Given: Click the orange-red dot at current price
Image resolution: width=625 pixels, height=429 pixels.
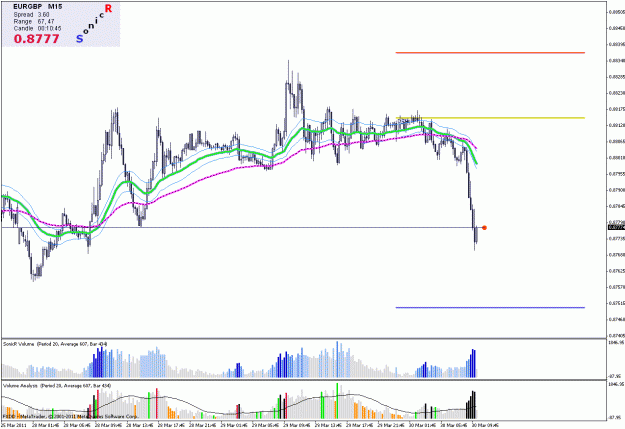Looking at the screenshot, I should 484,228.
